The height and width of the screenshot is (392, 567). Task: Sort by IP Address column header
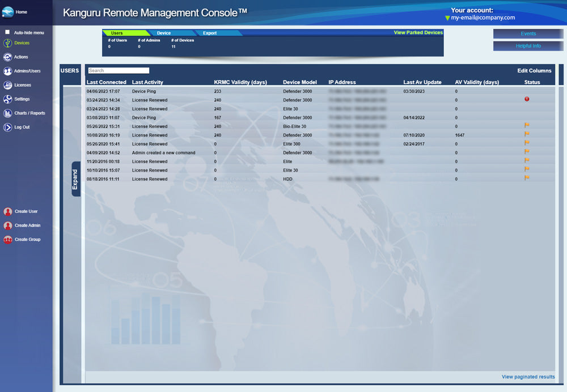(342, 82)
